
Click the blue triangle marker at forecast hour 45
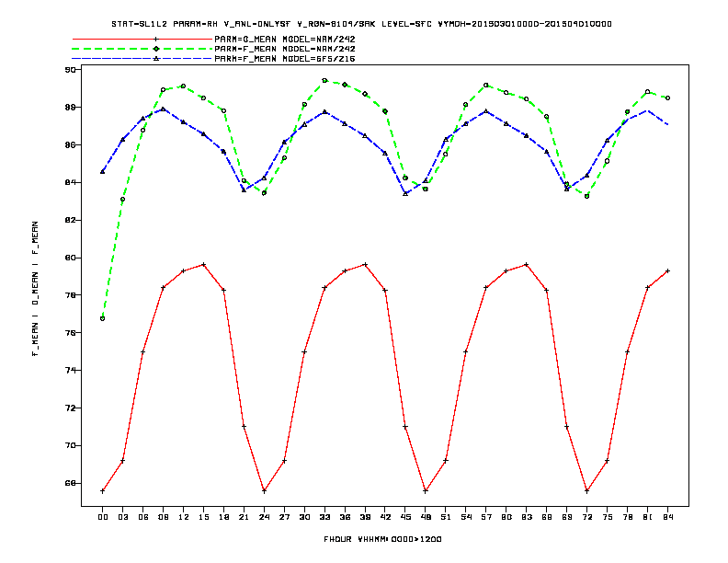pos(405,194)
